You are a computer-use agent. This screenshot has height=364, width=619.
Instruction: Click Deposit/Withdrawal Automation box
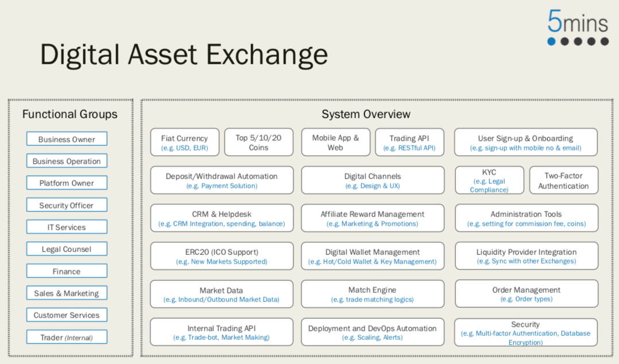tap(222, 180)
